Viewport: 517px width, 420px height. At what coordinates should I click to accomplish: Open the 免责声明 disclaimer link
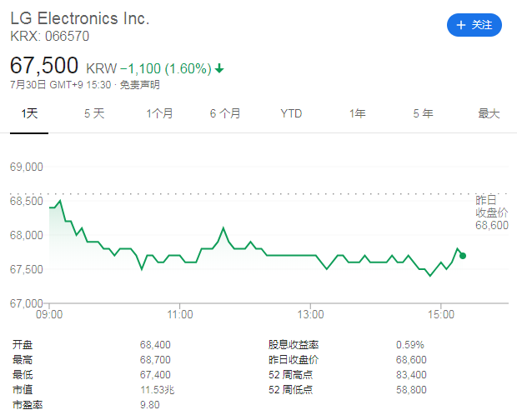pyautogui.click(x=139, y=85)
